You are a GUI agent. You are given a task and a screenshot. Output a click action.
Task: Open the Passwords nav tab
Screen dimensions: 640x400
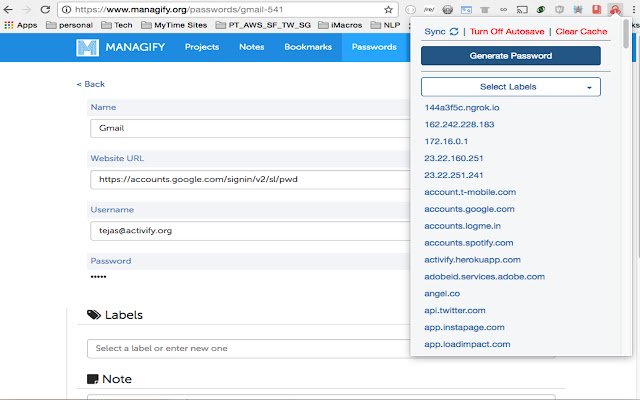click(374, 47)
